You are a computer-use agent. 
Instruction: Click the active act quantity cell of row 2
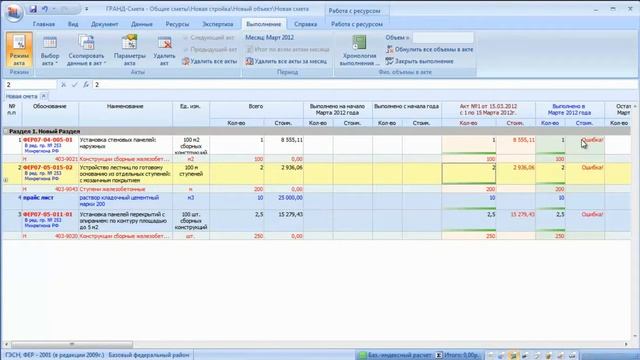click(469, 174)
